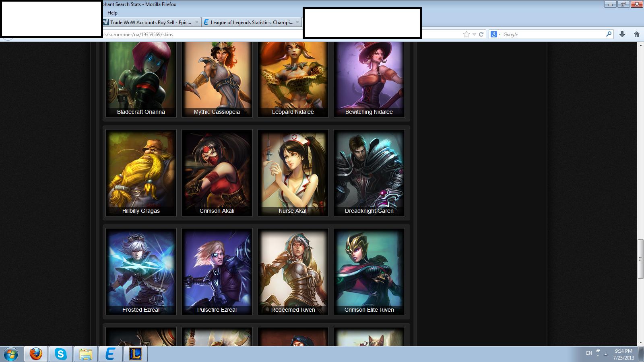The height and width of the screenshot is (362, 644).
Task: Click the "Redeemed Riven" label
Action: pos(293,310)
